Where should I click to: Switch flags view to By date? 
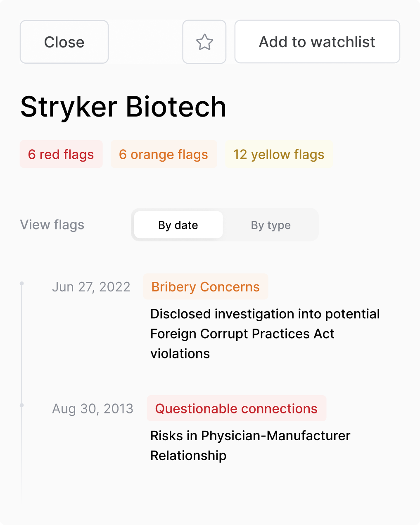pyautogui.click(x=178, y=225)
